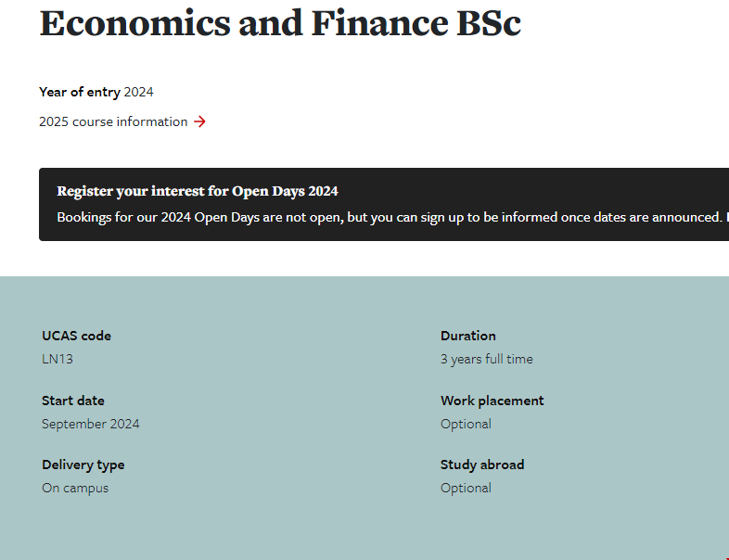
Task: Select Optional under Study abroad
Action: (x=466, y=488)
